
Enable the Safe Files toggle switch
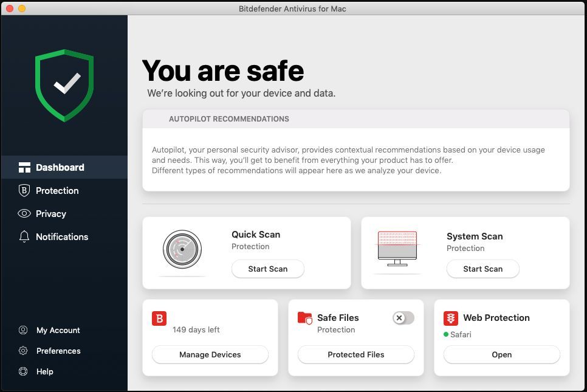point(403,318)
